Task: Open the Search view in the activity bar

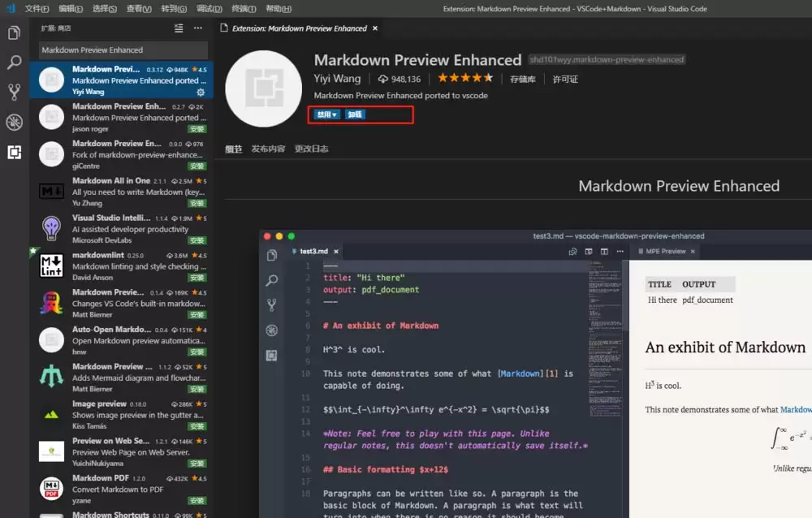Action: 13,63
